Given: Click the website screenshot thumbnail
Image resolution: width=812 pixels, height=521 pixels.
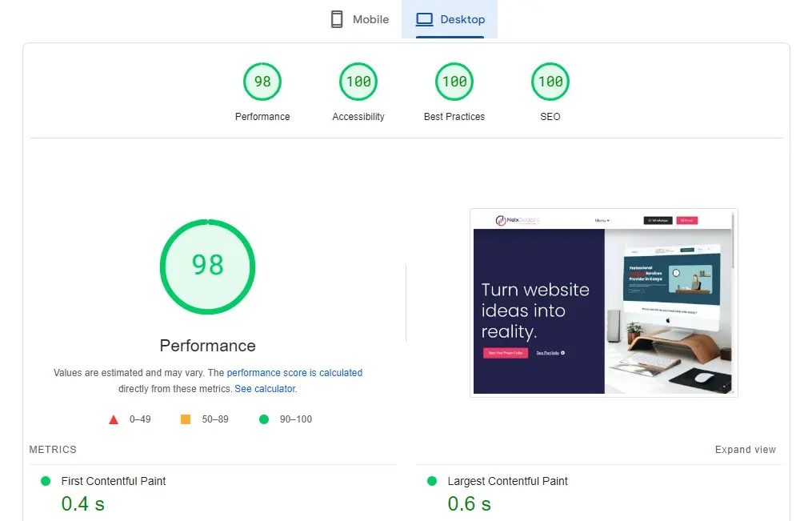Looking at the screenshot, I should [x=604, y=303].
